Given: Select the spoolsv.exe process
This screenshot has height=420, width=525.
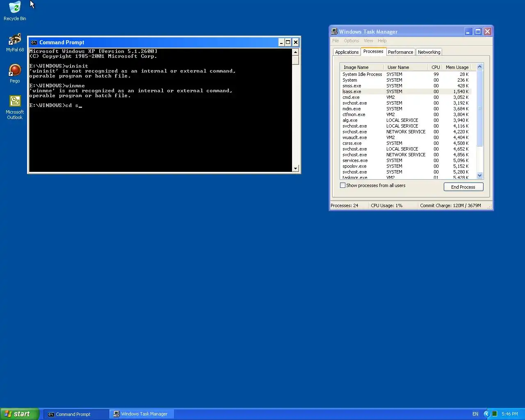Looking at the screenshot, I should coord(406,166).
